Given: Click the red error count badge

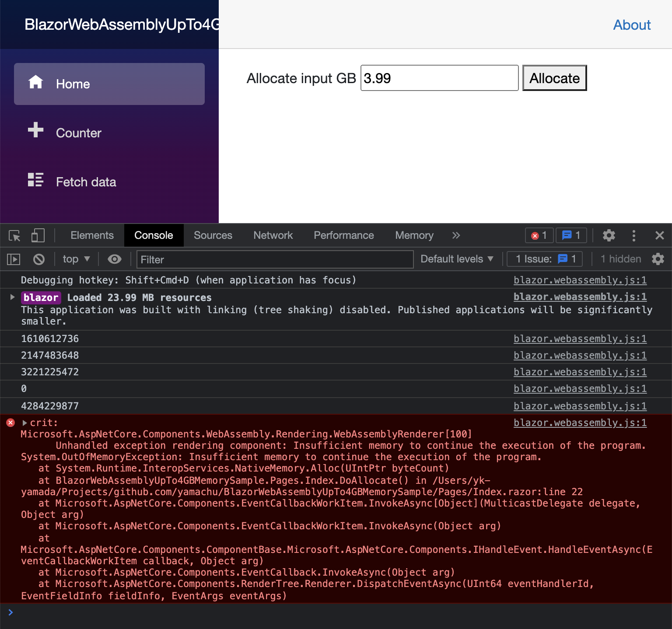Looking at the screenshot, I should (539, 235).
